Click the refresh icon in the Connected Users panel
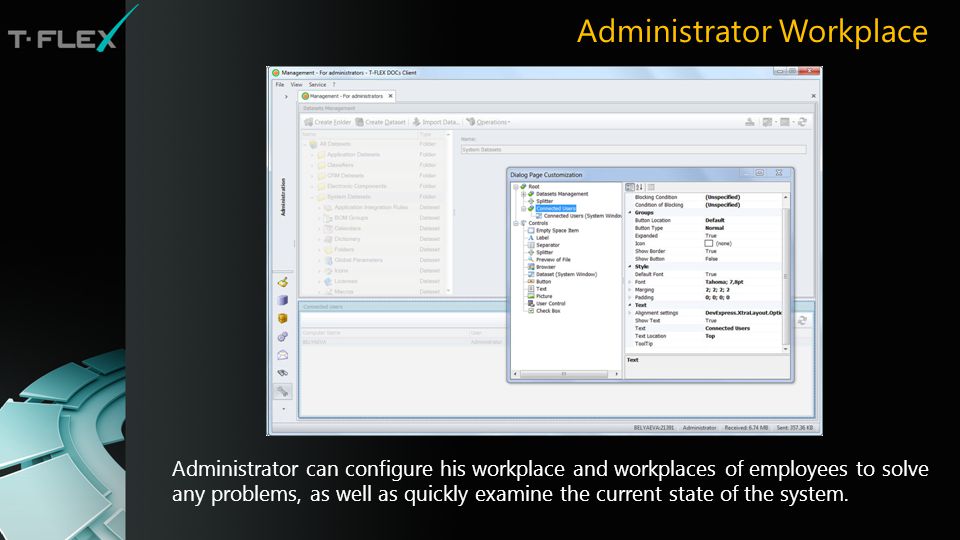This screenshot has width=960, height=540. click(x=802, y=320)
